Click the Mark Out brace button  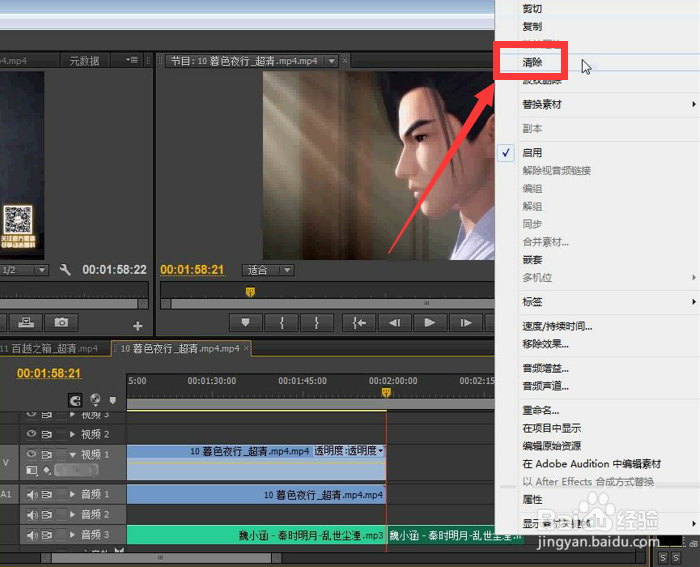(317, 322)
